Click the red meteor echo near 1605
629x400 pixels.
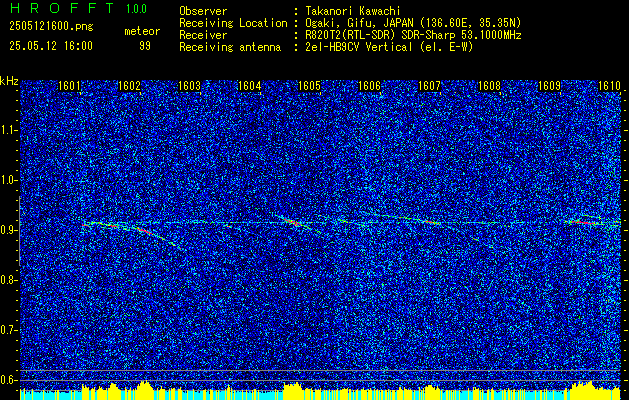[294, 221]
